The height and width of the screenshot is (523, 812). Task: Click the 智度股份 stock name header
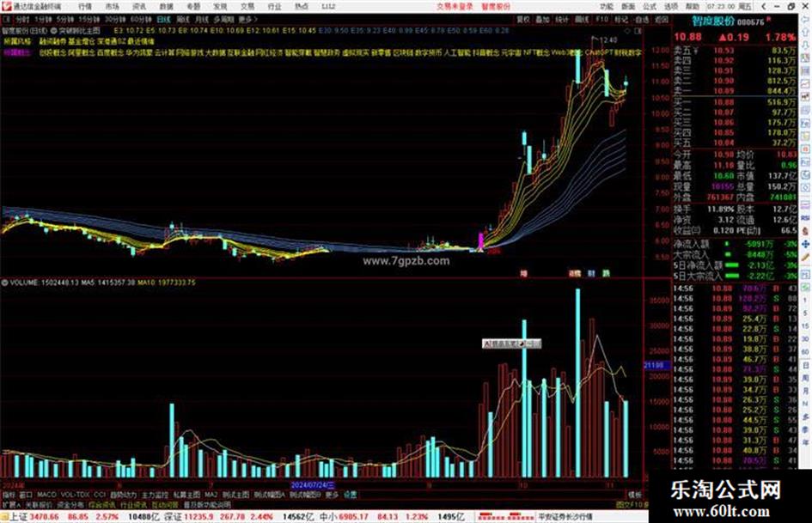[x=713, y=21]
